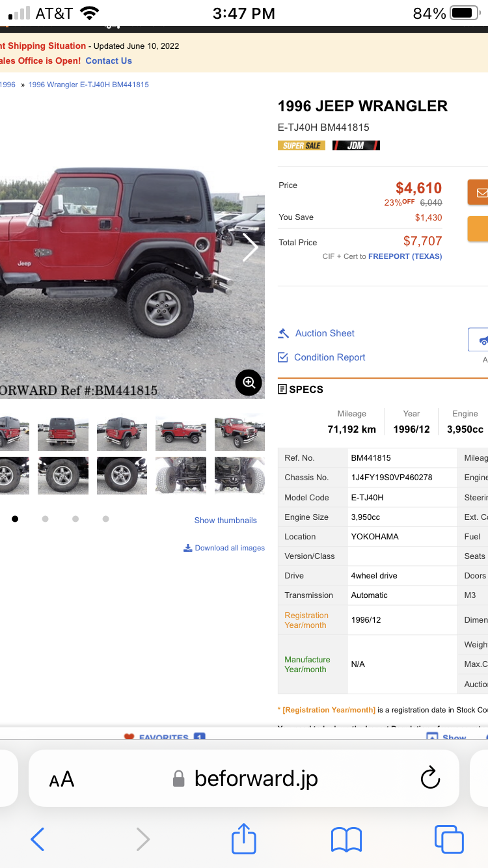This screenshot has height=868, width=488.
Task: Advance to next photo with right arrow
Action: coord(251,247)
